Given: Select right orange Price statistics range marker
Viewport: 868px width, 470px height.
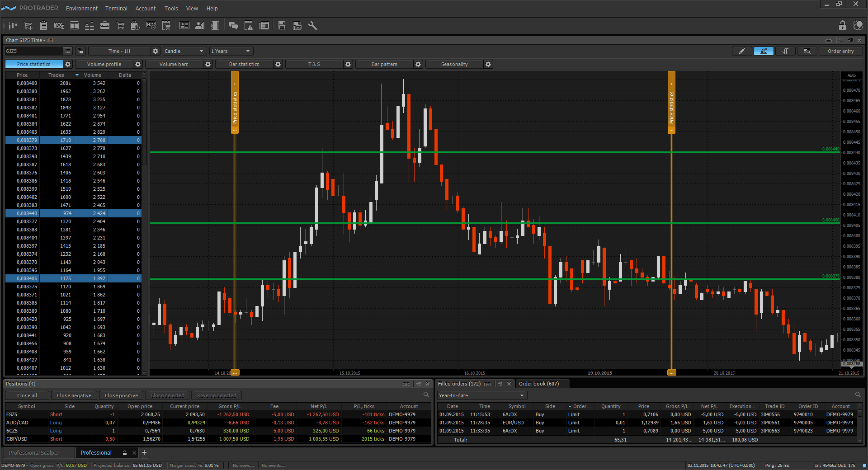Looking at the screenshot, I should click(671, 102).
